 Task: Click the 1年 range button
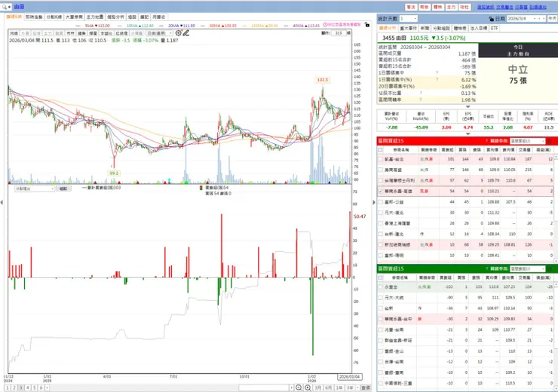[339, 387]
